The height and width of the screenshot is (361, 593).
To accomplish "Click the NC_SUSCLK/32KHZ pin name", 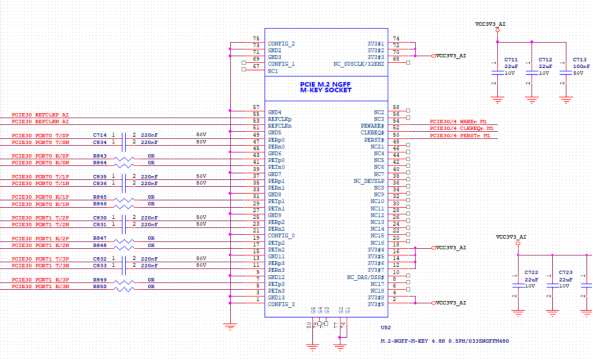I will tap(359, 64).
